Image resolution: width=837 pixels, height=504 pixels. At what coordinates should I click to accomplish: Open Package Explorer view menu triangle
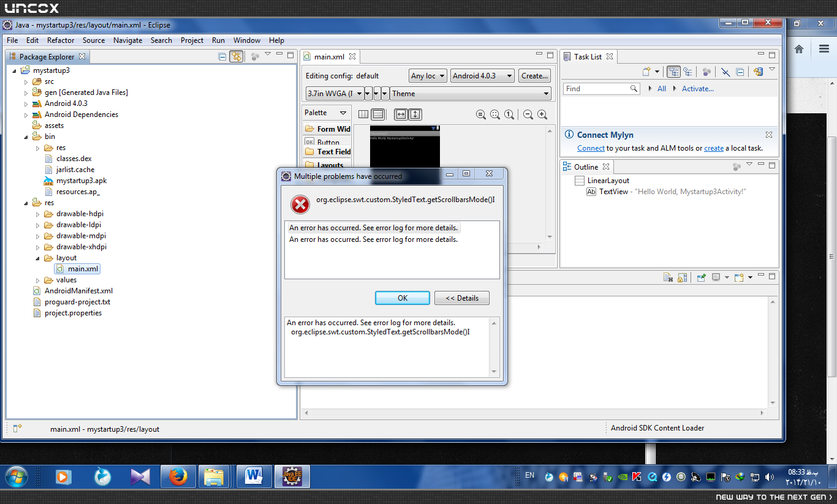[268, 55]
